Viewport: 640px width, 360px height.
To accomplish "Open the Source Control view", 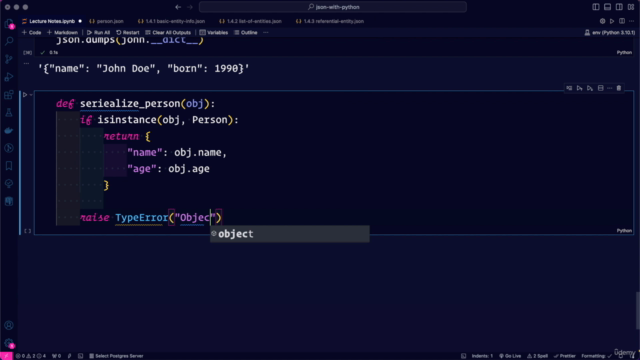I will [9, 59].
